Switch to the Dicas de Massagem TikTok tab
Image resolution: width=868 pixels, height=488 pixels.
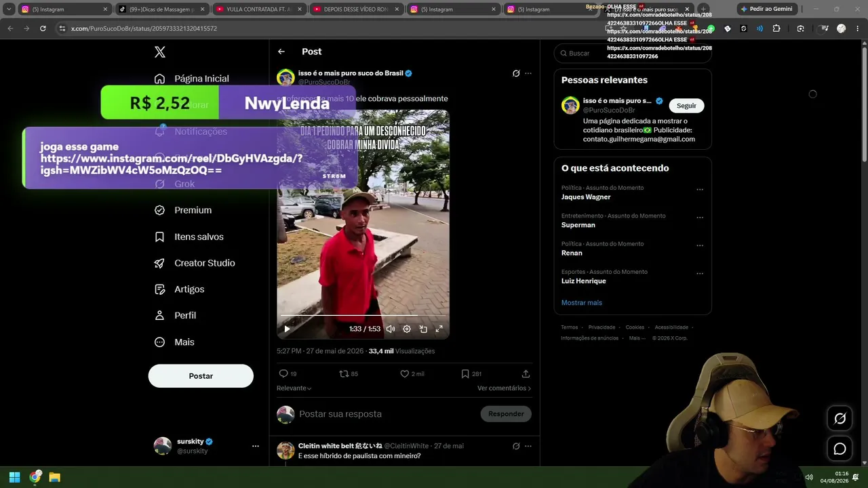[x=161, y=9]
